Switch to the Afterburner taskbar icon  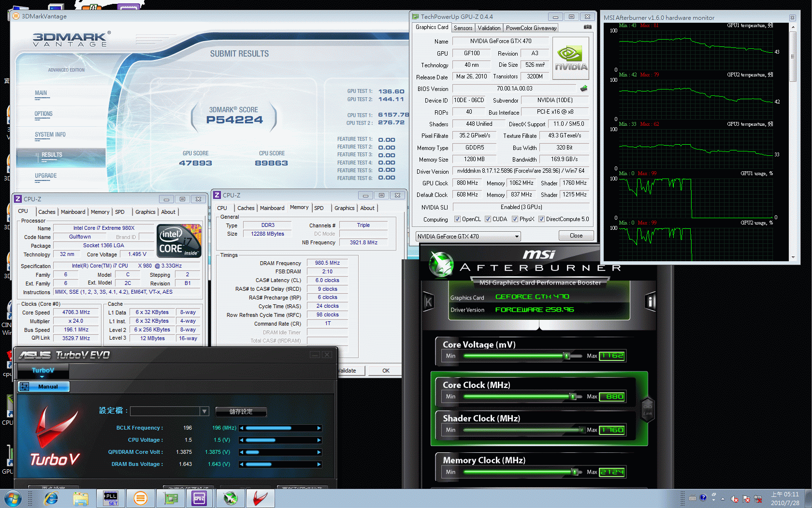pos(231,498)
